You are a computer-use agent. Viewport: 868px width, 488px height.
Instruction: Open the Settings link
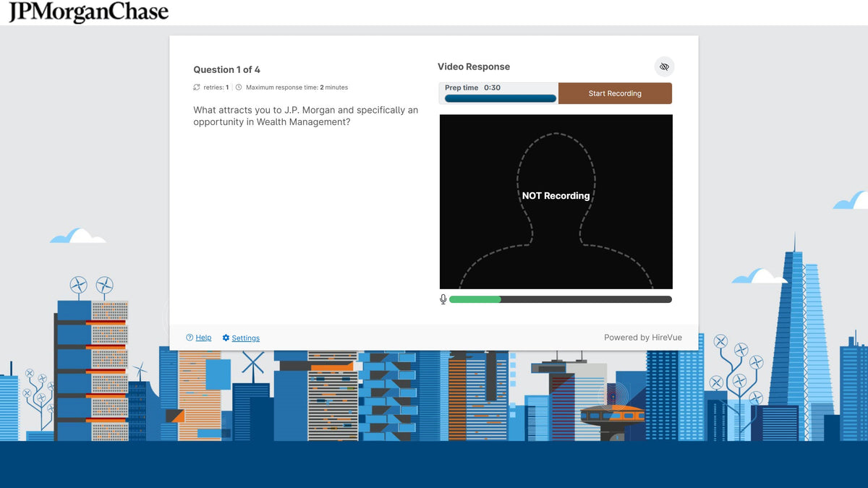tap(246, 338)
